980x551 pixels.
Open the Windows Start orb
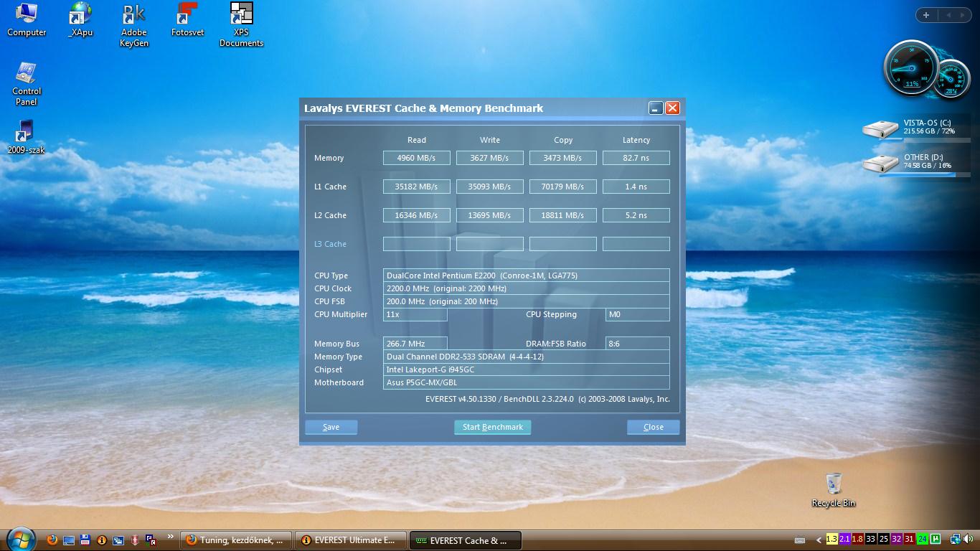click(x=20, y=540)
